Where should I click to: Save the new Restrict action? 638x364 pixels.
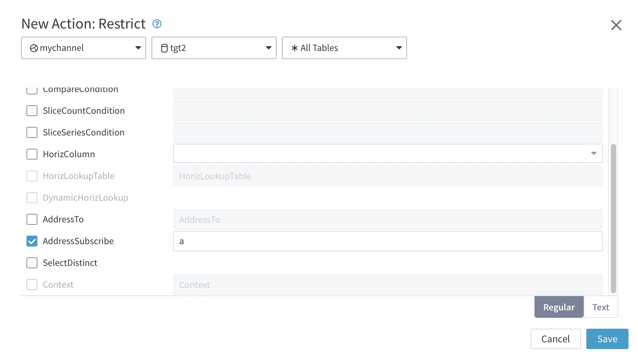pyautogui.click(x=607, y=339)
